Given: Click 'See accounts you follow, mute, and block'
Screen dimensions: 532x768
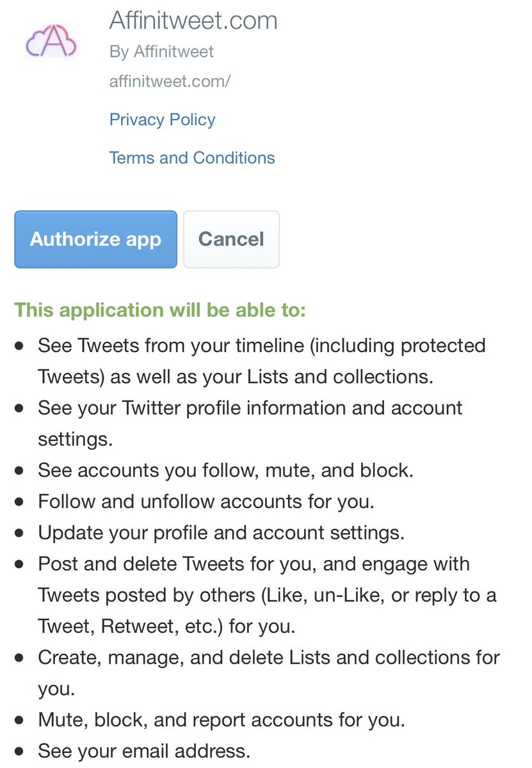Looking at the screenshot, I should click(x=225, y=470).
